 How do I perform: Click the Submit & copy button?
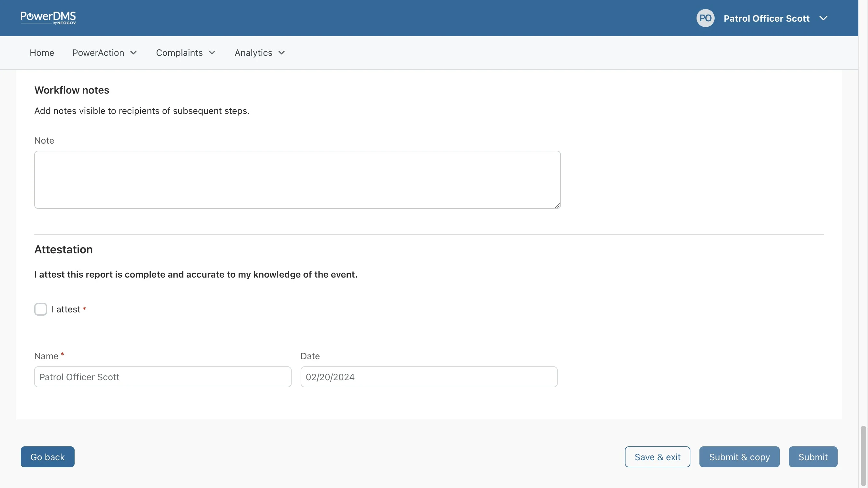click(x=739, y=457)
